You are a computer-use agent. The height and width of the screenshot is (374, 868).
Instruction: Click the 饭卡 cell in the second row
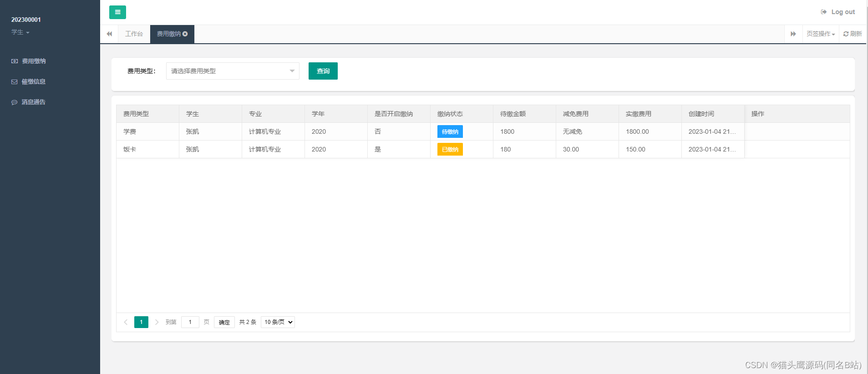pos(148,149)
